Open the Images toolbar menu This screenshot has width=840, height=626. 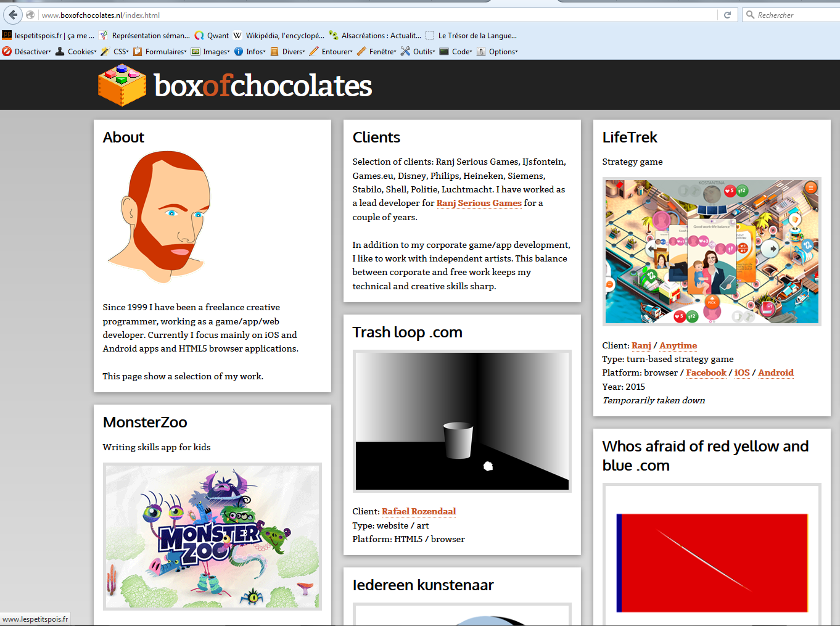(x=210, y=52)
